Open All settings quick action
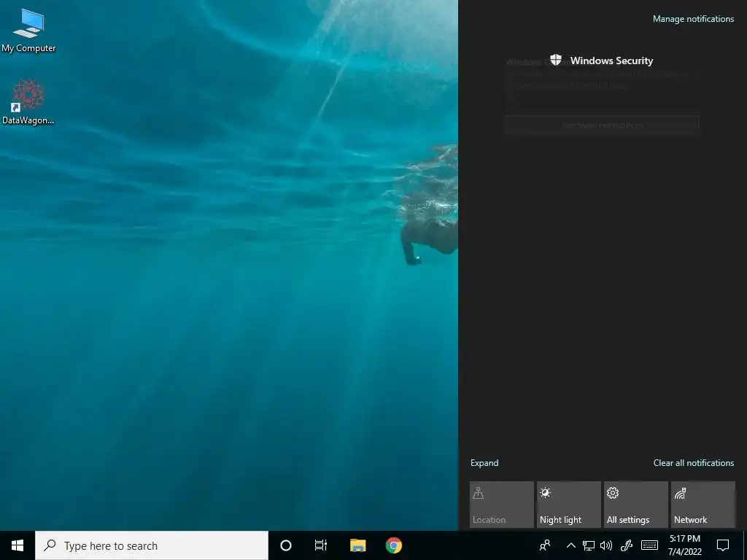The height and width of the screenshot is (560, 747). coord(636,505)
